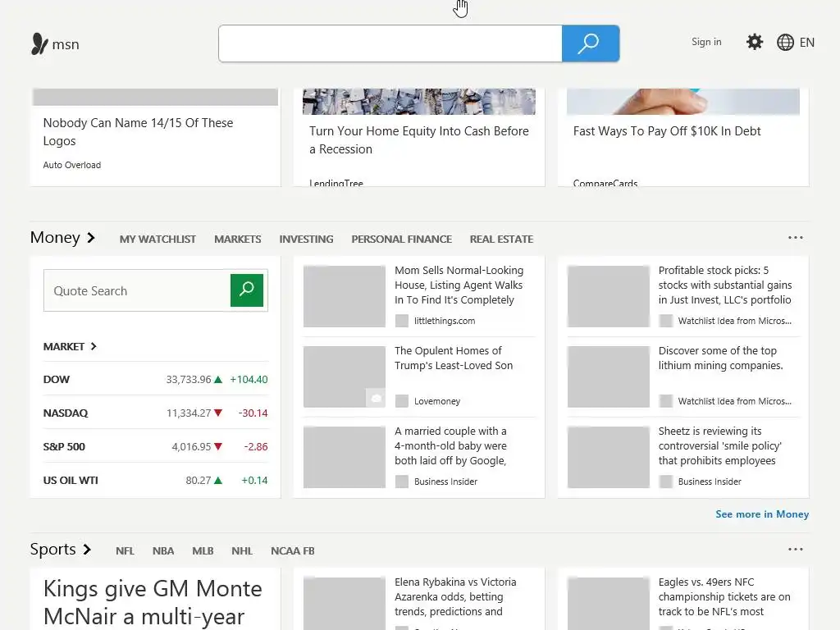Image resolution: width=840 pixels, height=630 pixels.
Task: Open Nobody Can Name 14/15 Logos article
Action: 138,132
